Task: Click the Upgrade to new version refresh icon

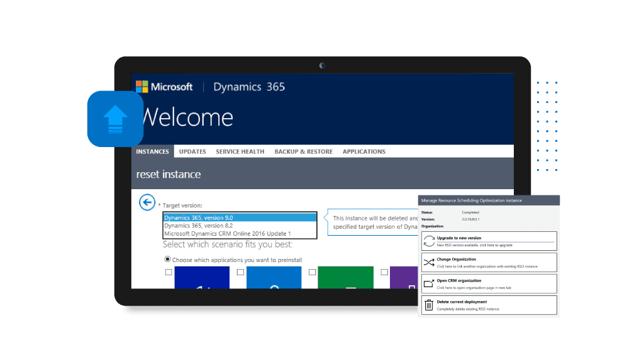Action: [429, 241]
